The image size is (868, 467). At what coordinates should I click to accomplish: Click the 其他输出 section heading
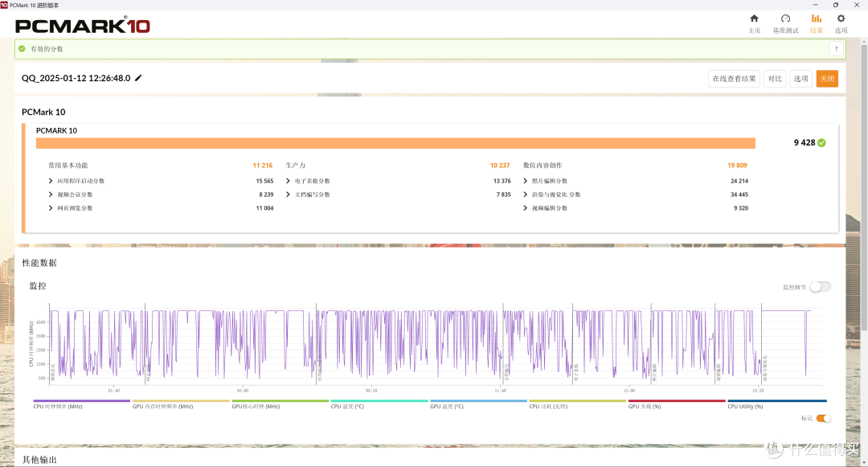click(x=39, y=459)
